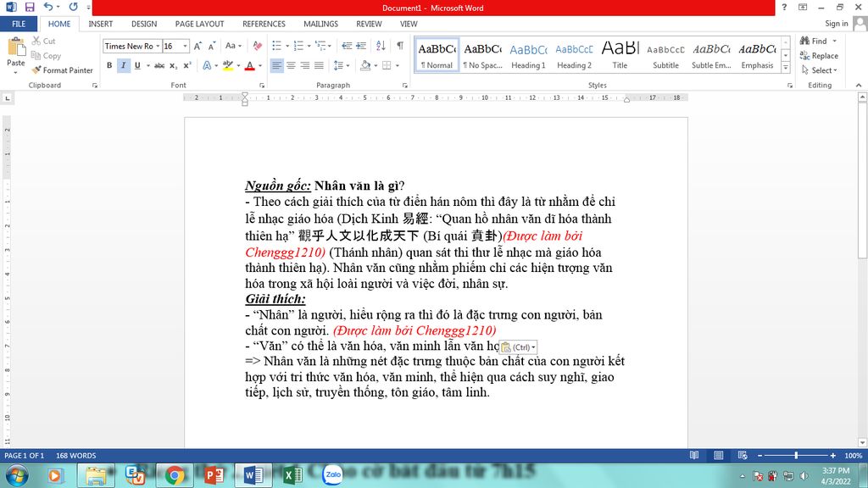Apply red font color
Screen dimensions: 868x488
point(250,65)
